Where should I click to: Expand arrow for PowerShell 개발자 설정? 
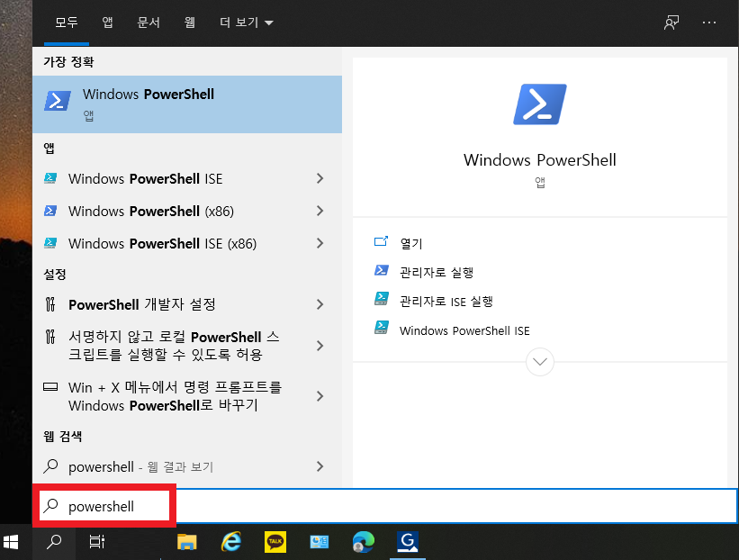[x=320, y=304]
